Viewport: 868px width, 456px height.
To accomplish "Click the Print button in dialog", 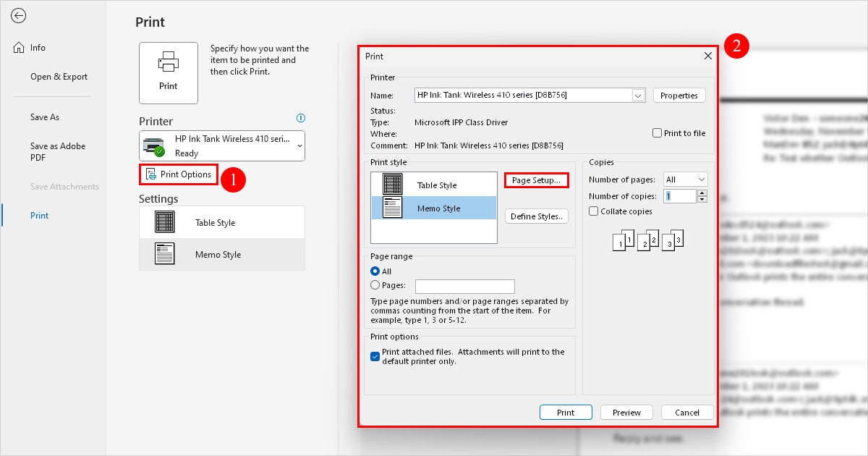I will 566,413.
